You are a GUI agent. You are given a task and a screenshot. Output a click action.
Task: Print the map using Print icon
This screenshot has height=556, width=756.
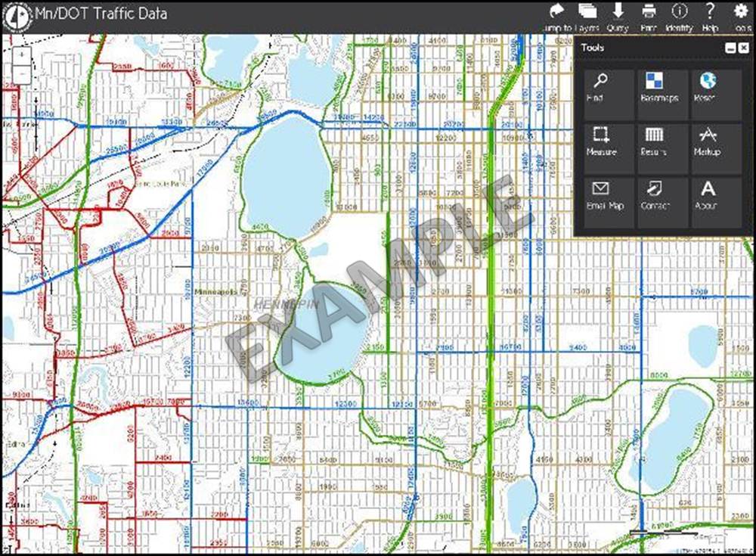tap(648, 11)
